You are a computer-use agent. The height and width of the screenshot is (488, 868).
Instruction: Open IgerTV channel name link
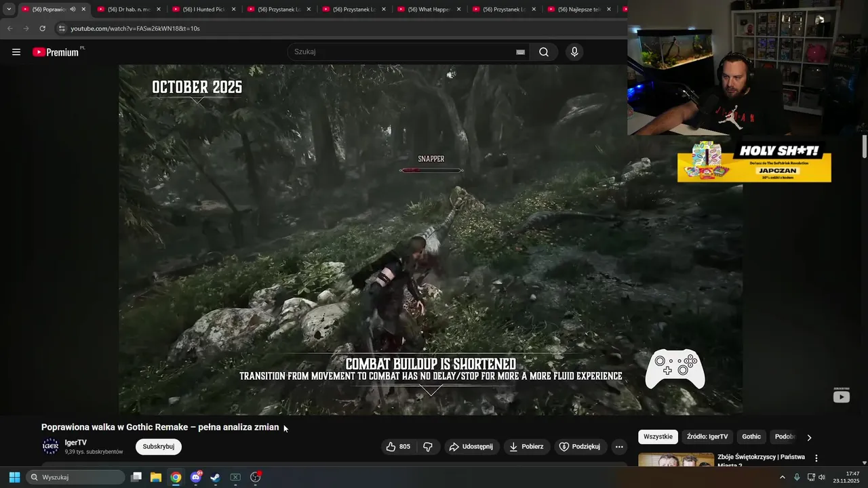pyautogui.click(x=76, y=443)
